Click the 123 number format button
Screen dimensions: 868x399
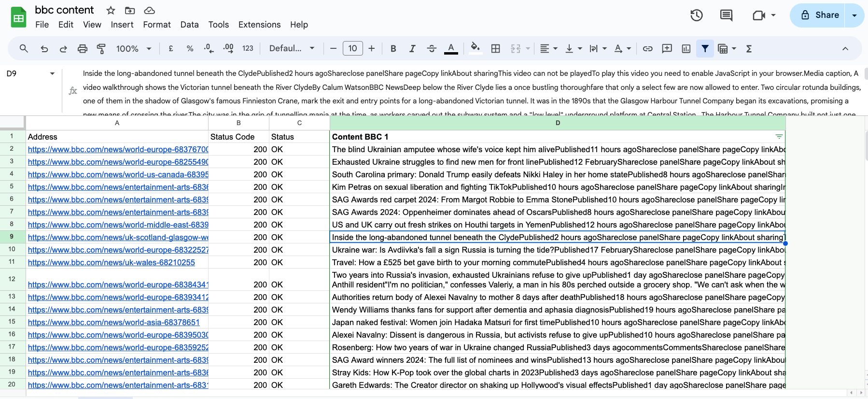248,48
